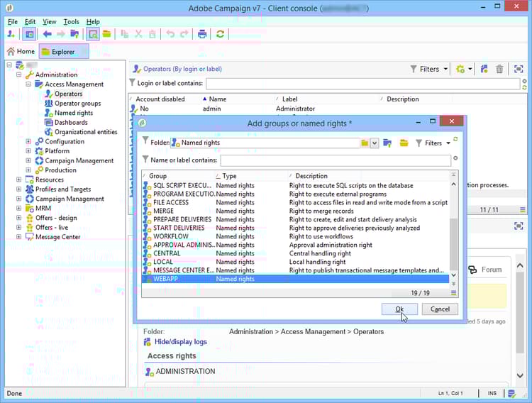Expand the Message Center node
532x403 pixels.
(19, 237)
